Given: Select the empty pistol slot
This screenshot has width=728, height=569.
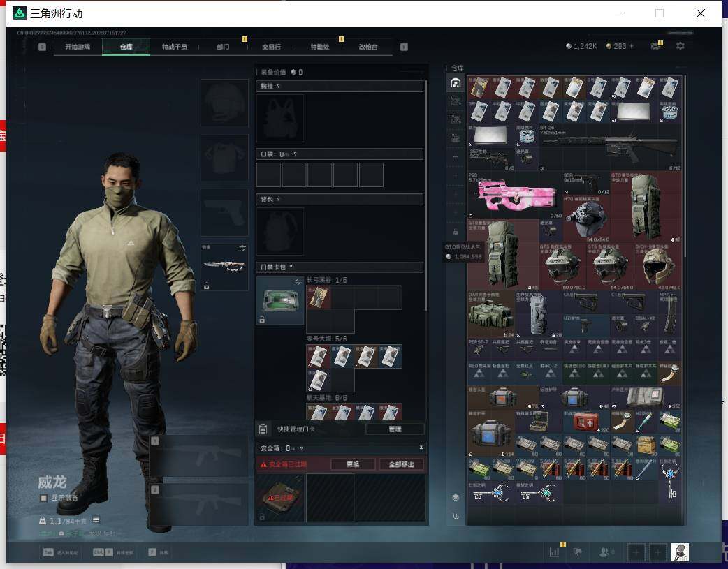Looking at the screenshot, I should point(224,212).
